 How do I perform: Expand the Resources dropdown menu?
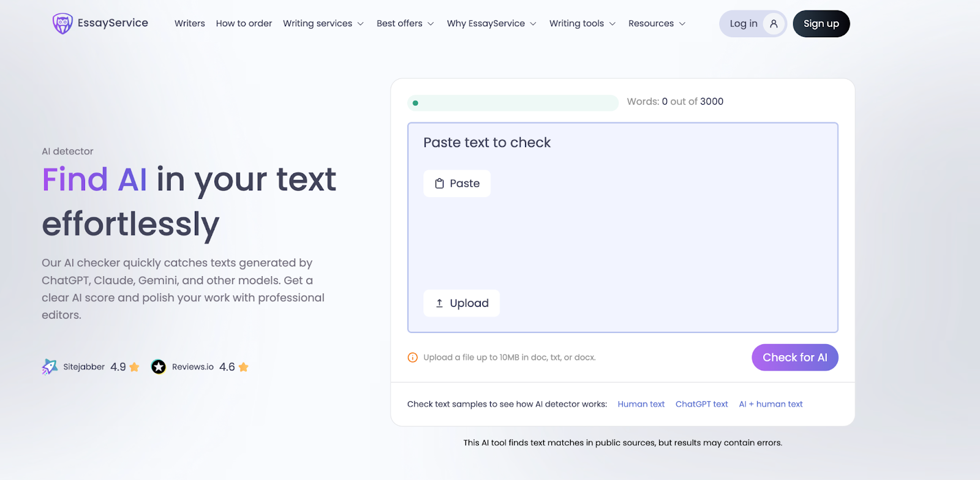(x=657, y=24)
